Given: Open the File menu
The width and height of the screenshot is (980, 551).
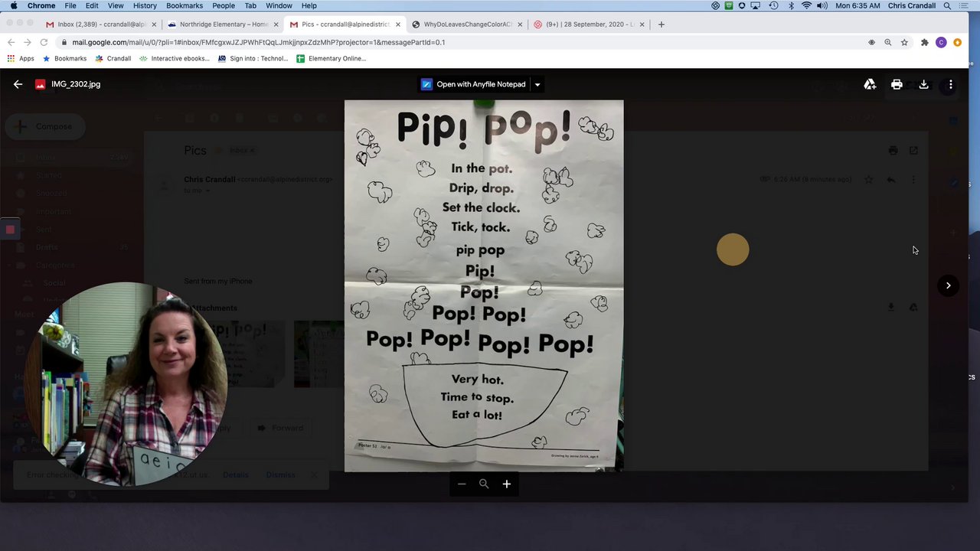Looking at the screenshot, I should (x=70, y=5).
